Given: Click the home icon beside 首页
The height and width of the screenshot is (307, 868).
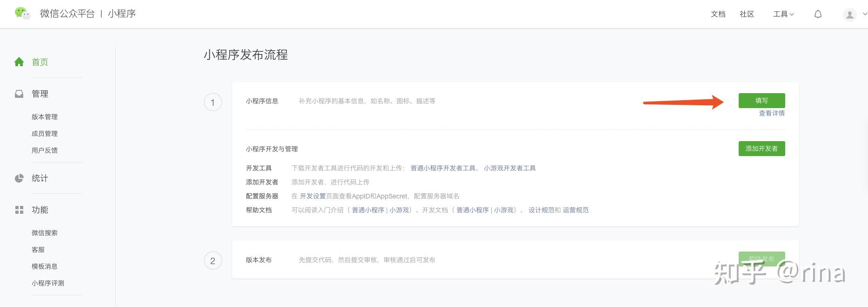Looking at the screenshot, I should click(19, 62).
